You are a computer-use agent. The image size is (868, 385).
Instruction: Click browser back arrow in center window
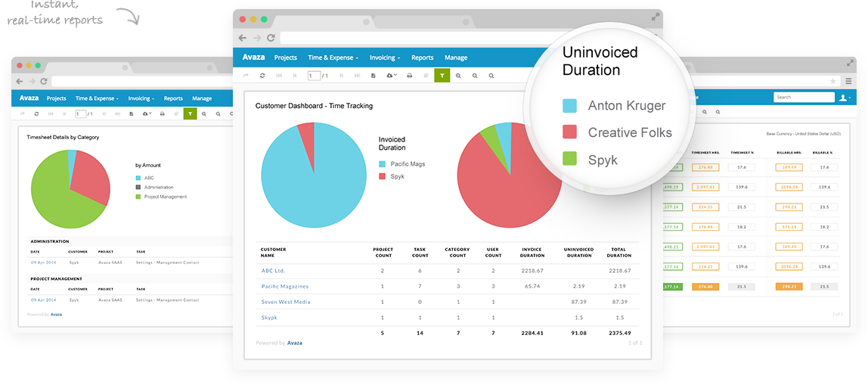click(242, 38)
